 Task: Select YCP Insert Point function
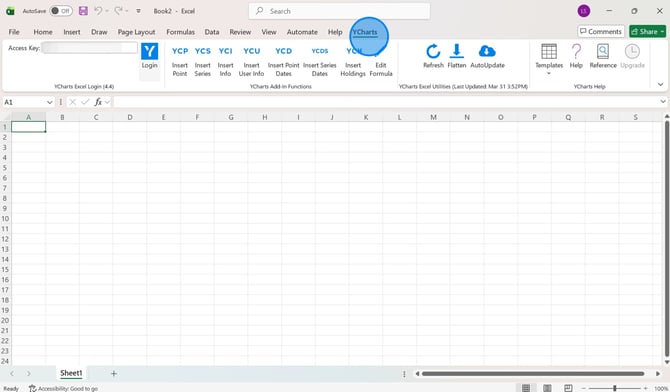[180, 62]
